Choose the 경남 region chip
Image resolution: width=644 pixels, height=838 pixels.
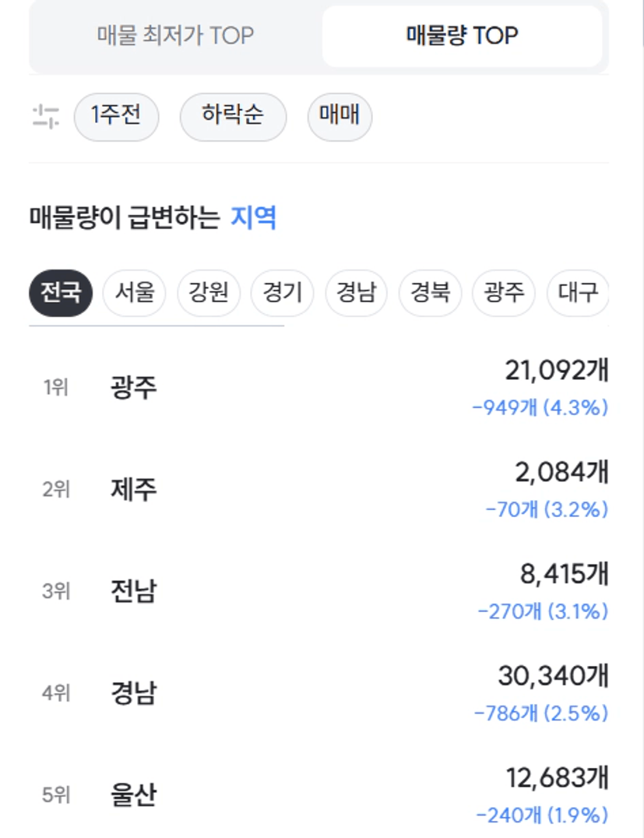click(x=356, y=293)
